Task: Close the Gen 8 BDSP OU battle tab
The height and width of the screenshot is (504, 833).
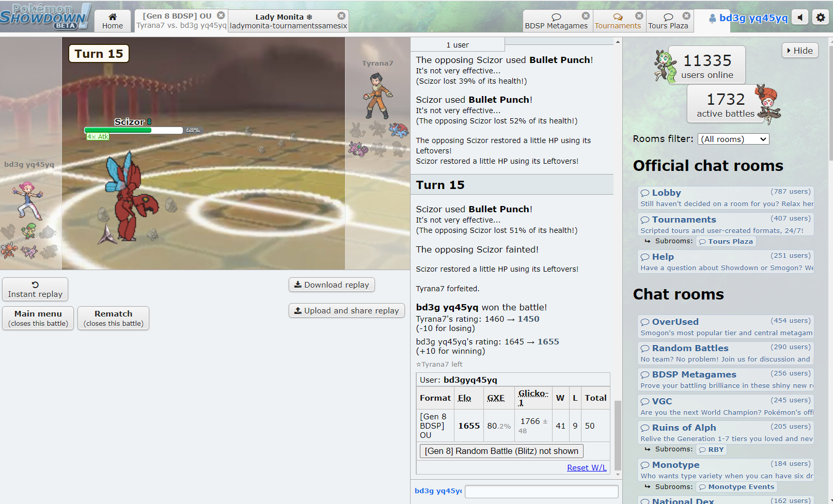Action: click(x=221, y=15)
